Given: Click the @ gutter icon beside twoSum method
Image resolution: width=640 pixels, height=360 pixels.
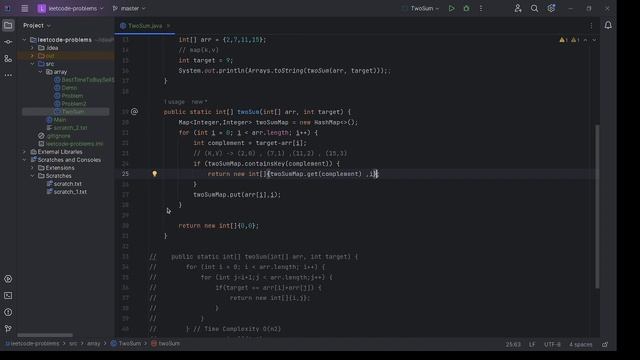Looking at the screenshot, I should point(134,111).
